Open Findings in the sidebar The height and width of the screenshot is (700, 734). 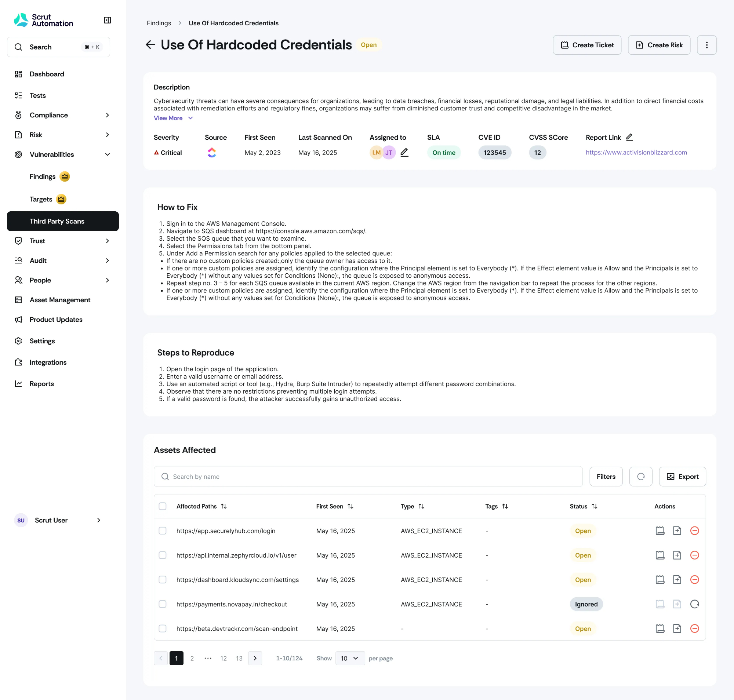click(43, 176)
